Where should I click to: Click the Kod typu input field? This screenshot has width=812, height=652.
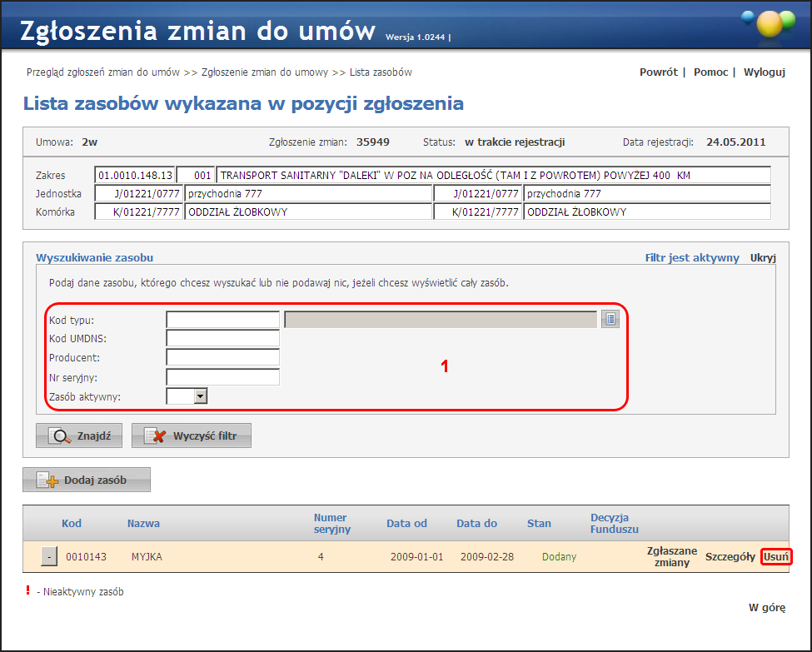222,320
